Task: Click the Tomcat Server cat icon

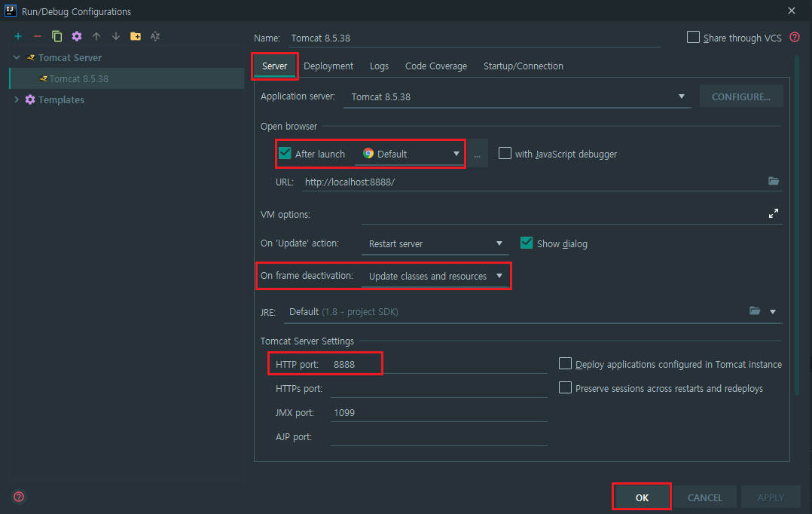Action: pos(31,57)
